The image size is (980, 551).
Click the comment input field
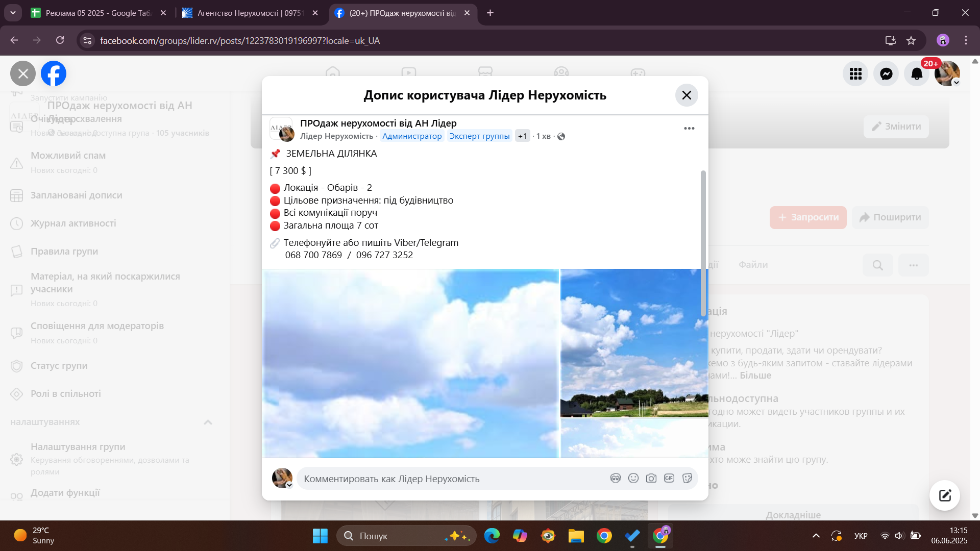tap(449, 479)
